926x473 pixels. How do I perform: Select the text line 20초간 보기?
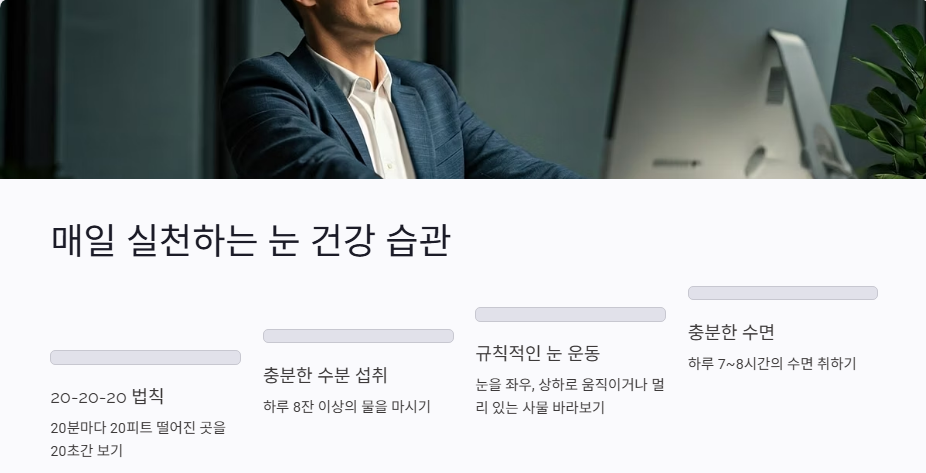pos(86,451)
